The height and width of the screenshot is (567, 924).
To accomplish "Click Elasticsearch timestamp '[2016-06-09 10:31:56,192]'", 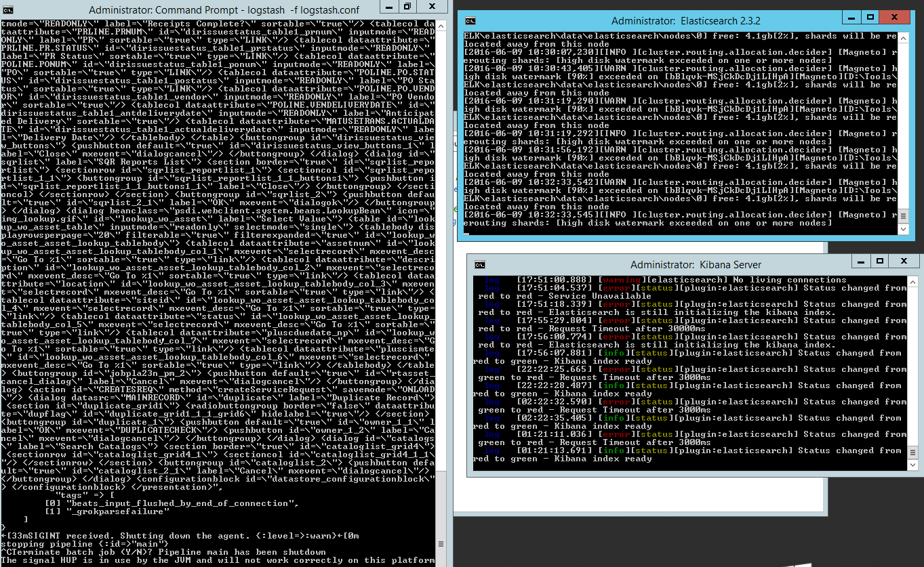I will (531, 150).
